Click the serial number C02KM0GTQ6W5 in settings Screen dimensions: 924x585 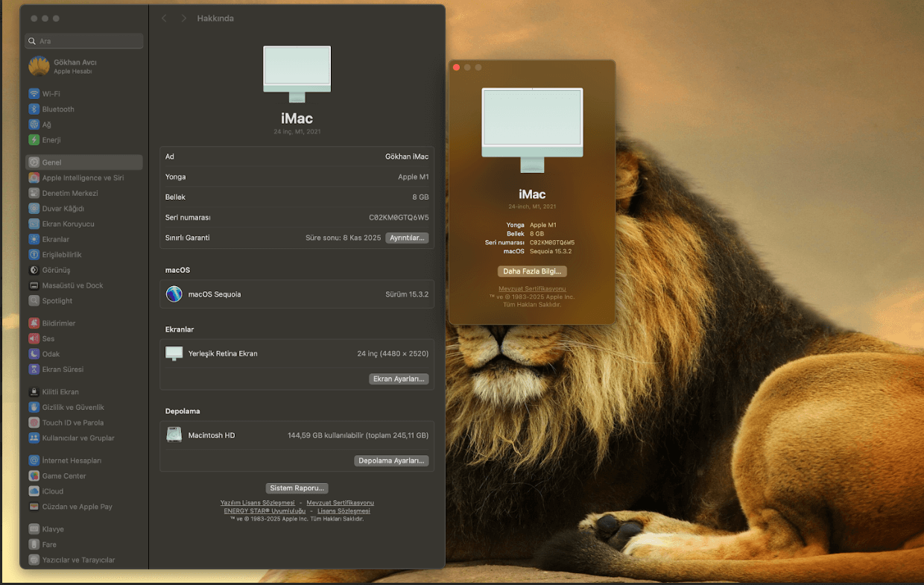point(399,218)
